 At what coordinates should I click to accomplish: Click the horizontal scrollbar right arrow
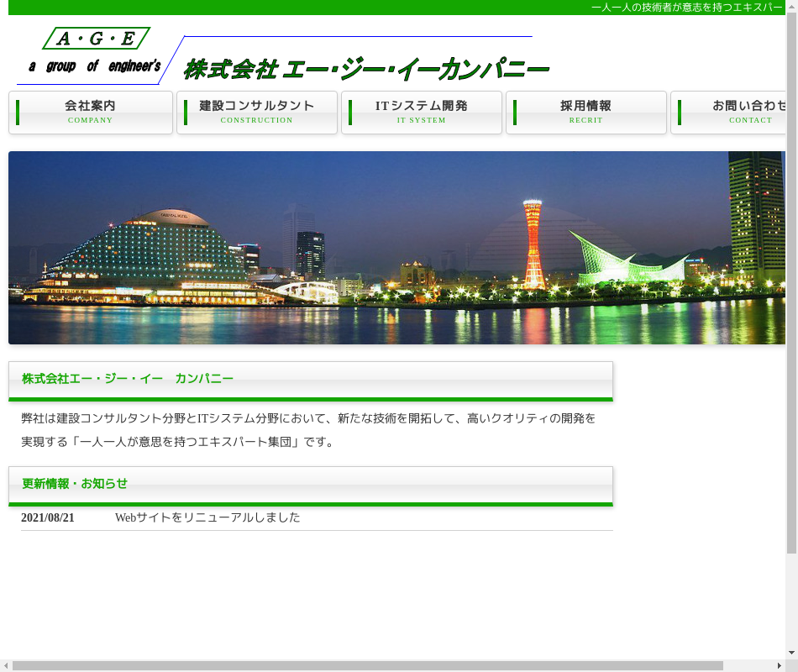(x=780, y=666)
